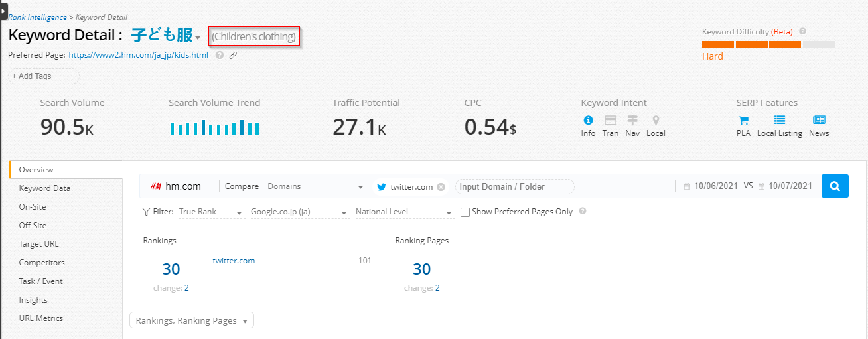Open the Keyword Data tab
Viewport: 868px width, 339px height.
[x=44, y=188]
